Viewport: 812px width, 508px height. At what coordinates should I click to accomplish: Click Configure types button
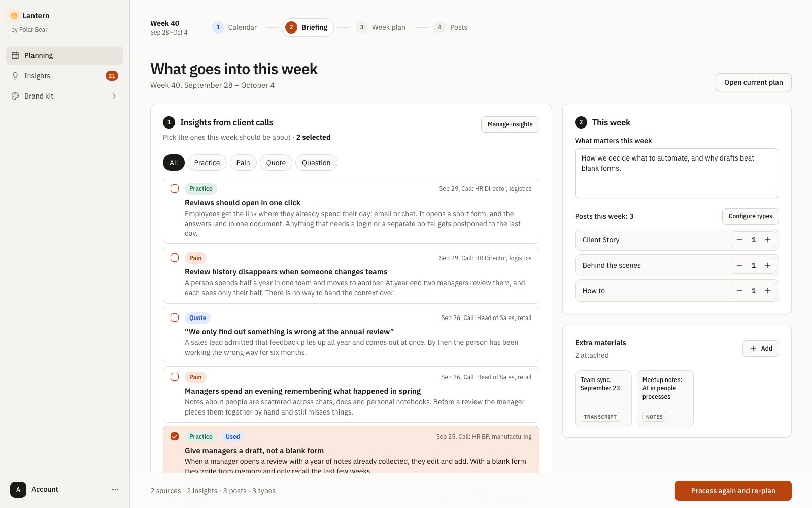point(750,216)
